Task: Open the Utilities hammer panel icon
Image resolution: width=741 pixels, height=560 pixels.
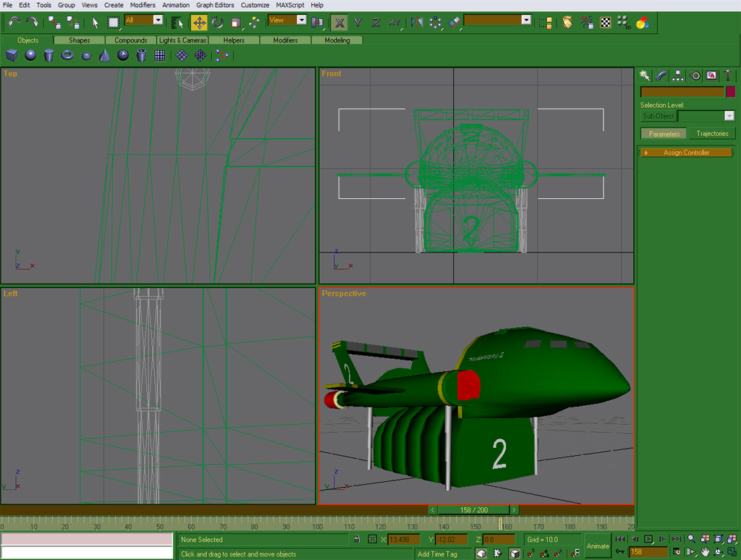Action: [728, 76]
